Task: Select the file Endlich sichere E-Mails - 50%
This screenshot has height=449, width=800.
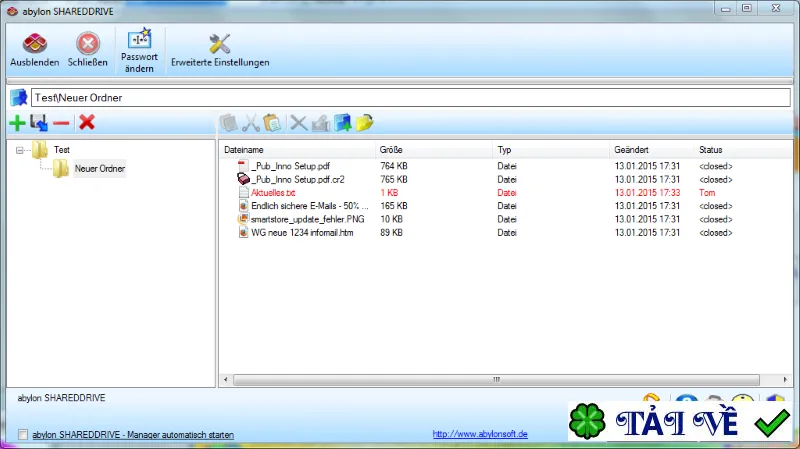Action: pos(310,206)
